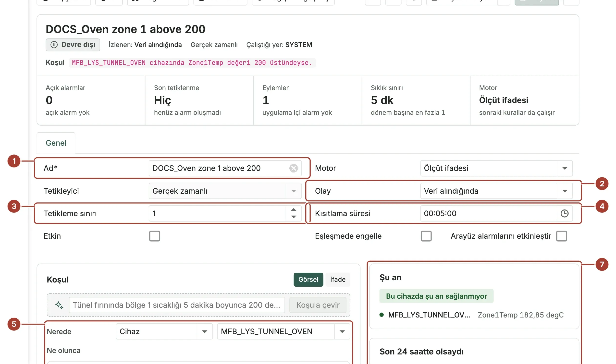Open the Kısıtlama süresi clock picker

click(x=564, y=213)
